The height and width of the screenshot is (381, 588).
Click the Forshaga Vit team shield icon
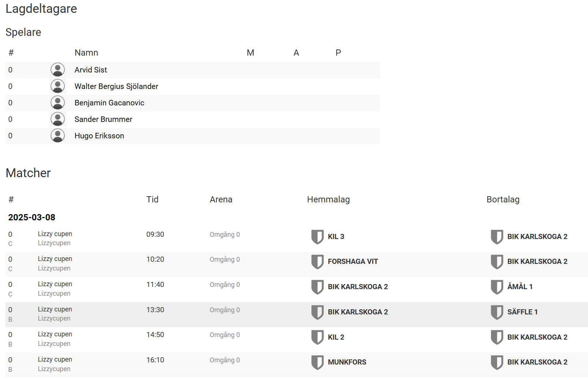317,262
